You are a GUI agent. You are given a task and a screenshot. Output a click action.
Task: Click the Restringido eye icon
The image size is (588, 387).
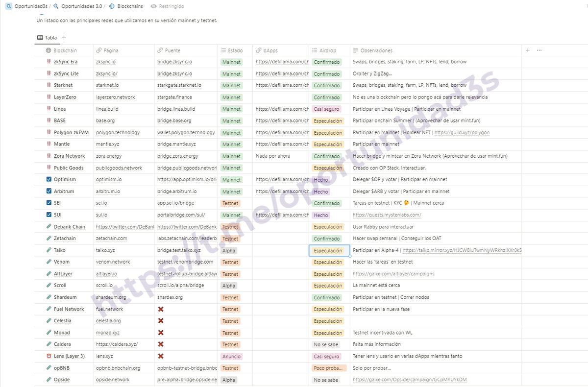pos(154,6)
